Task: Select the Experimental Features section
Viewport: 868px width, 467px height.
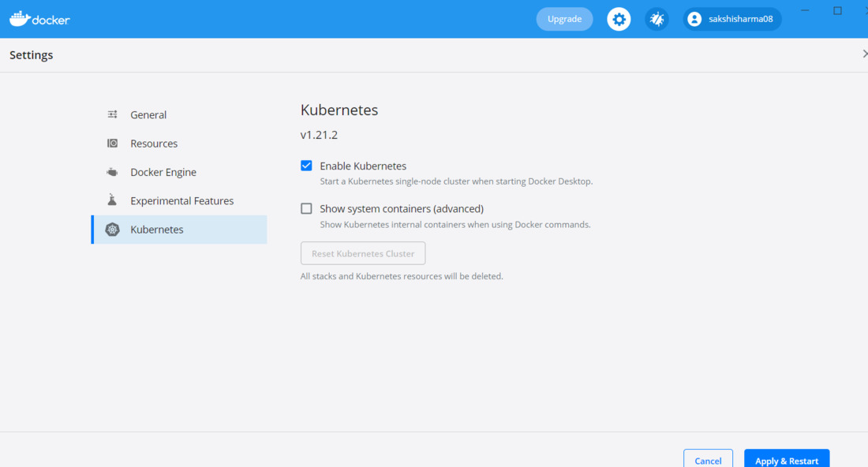Action: pyautogui.click(x=179, y=201)
